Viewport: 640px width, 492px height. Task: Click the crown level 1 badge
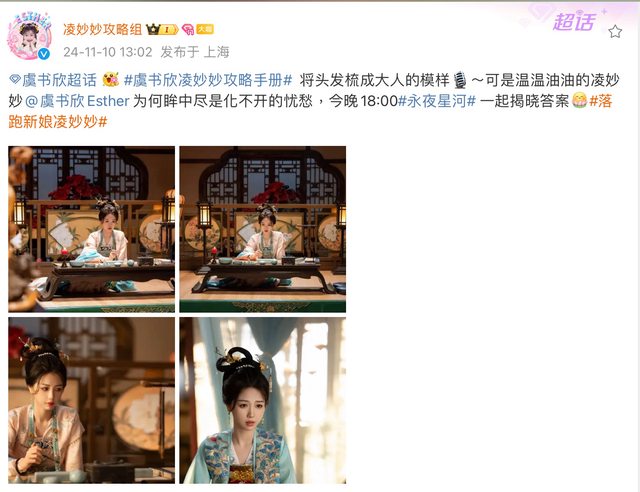pyautogui.click(x=162, y=29)
